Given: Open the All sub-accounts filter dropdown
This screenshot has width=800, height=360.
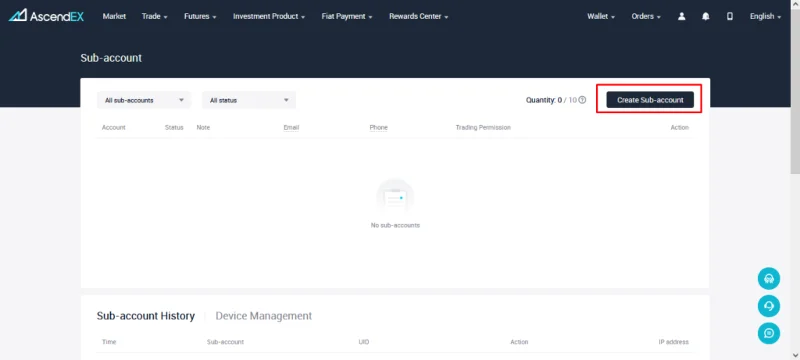Looking at the screenshot, I should [144, 100].
